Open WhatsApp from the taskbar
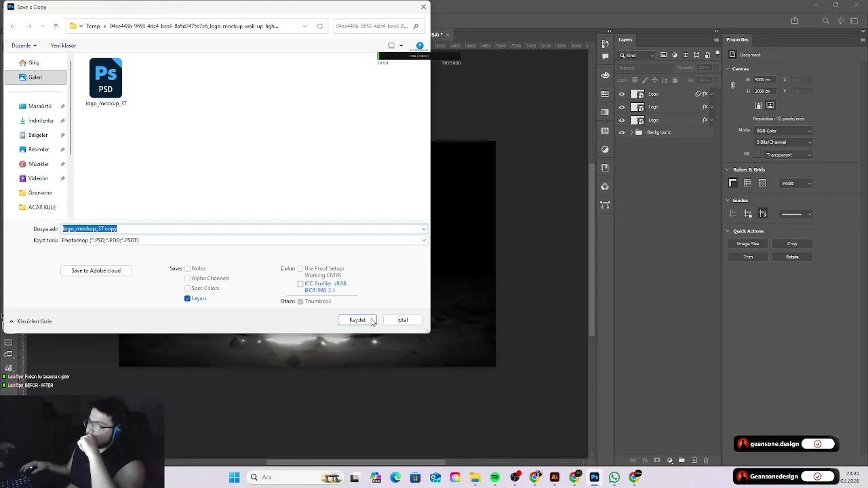The height and width of the screenshot is (488, 868). 614,477
